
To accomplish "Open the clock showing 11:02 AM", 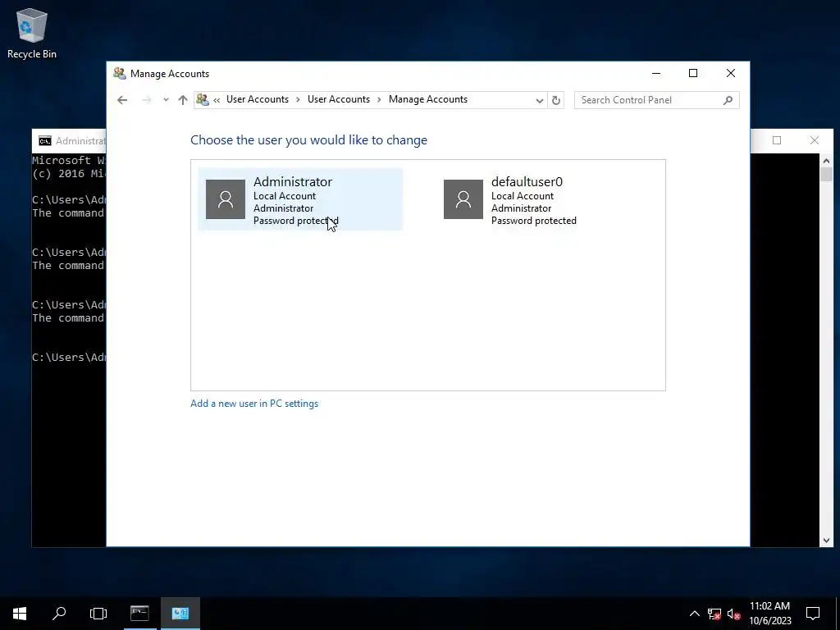I will 769,614.
